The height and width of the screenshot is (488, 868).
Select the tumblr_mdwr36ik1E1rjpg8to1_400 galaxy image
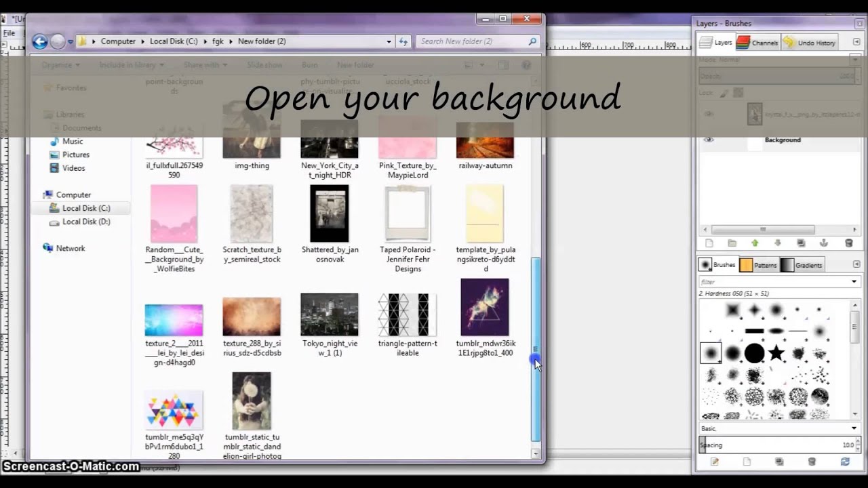pos(486,317)
